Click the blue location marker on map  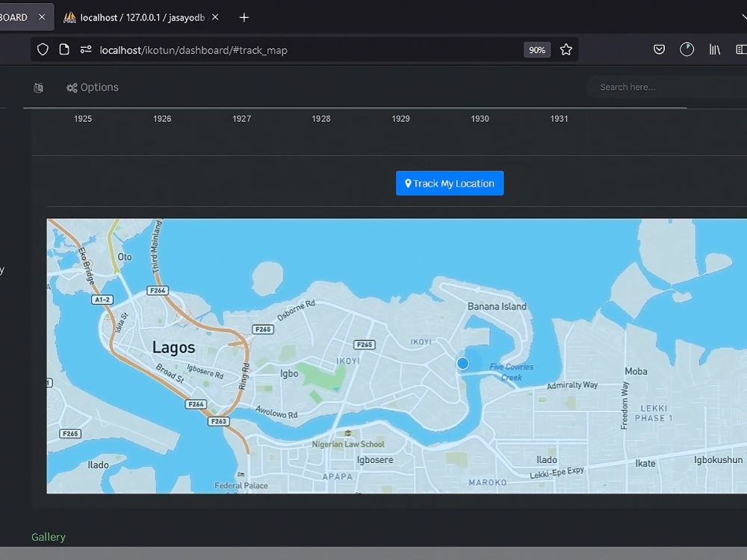462,364
